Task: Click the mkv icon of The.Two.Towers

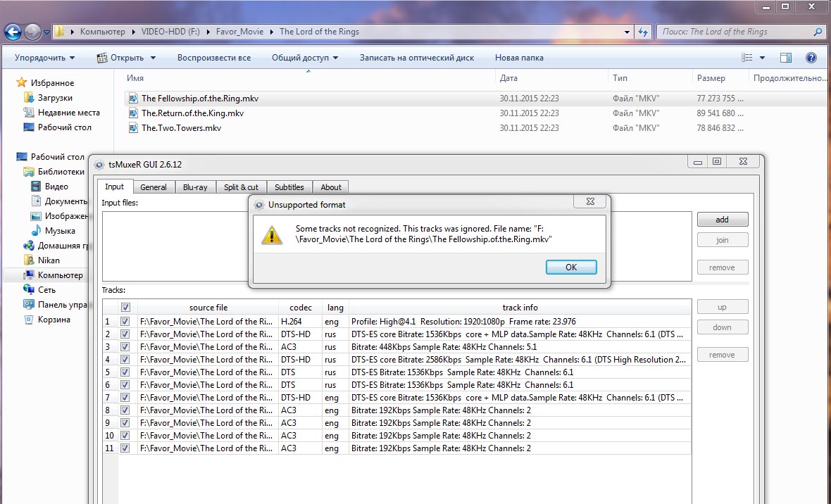Action: (x=133, y=127)
